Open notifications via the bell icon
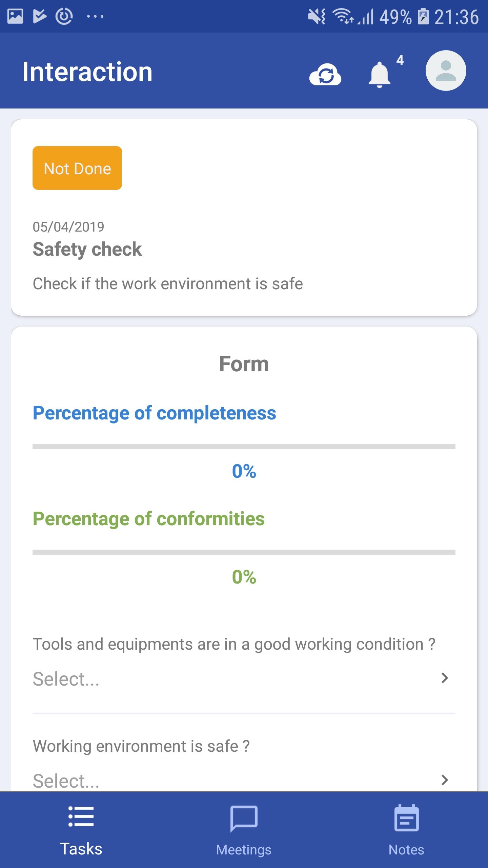Screen dimensions: 488x868 coord(379,75)
